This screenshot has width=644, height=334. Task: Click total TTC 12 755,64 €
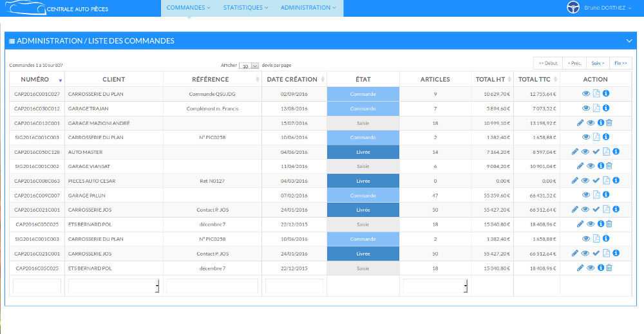[x=542, y=94]
